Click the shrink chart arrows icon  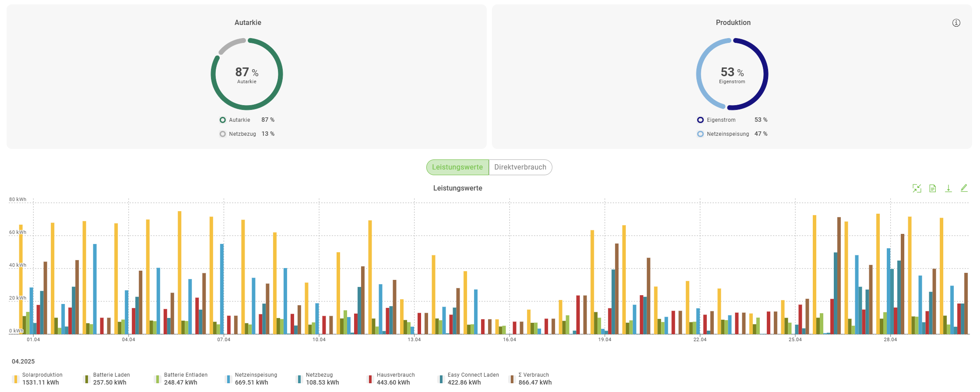[x=917, y=188]
